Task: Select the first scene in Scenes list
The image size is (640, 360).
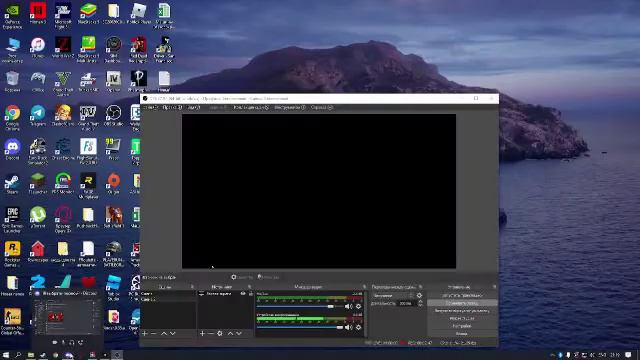Action: (x=168, y=293)
